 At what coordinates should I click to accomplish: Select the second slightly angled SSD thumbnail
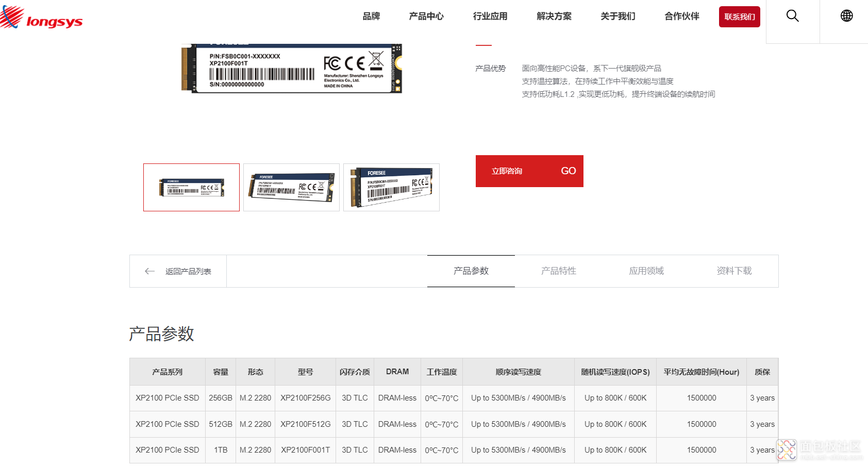coord(291,187)
